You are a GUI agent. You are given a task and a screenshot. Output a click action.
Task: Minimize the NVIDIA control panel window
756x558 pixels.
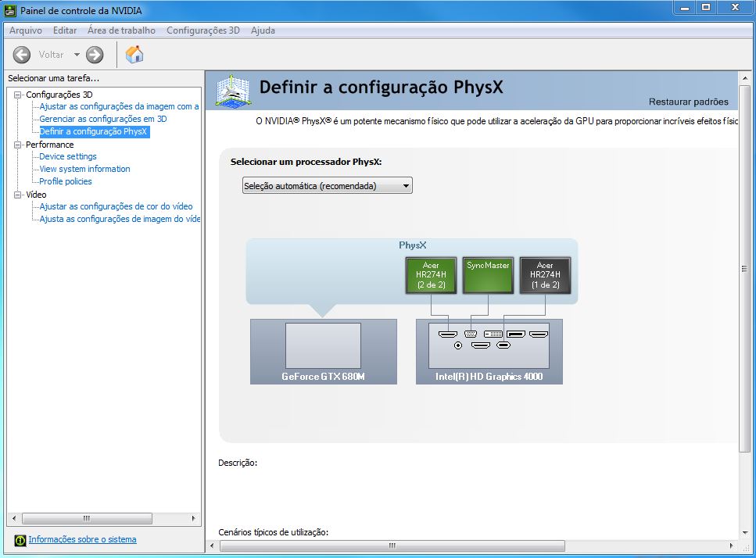point(685,8)
